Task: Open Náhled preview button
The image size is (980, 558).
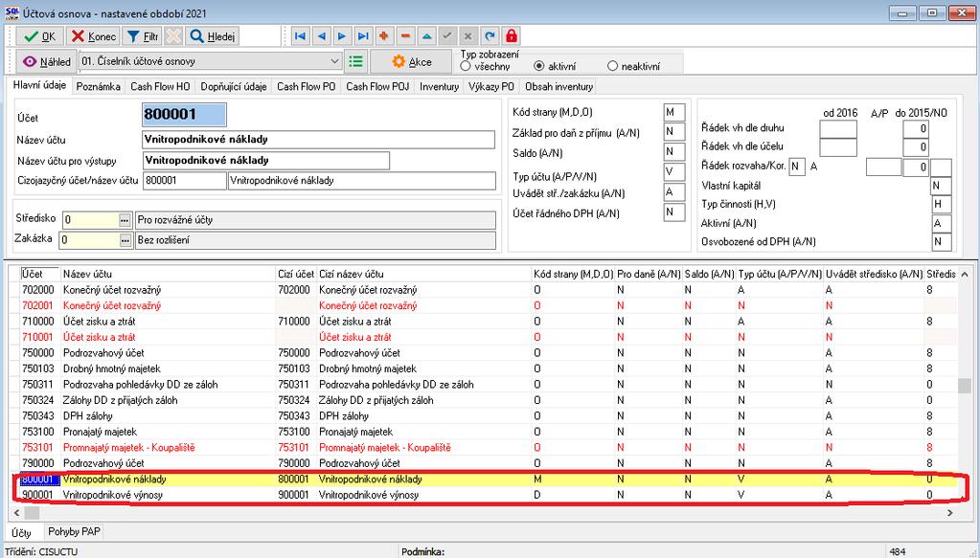Action: pyautogui.click(x=46, y=62)
